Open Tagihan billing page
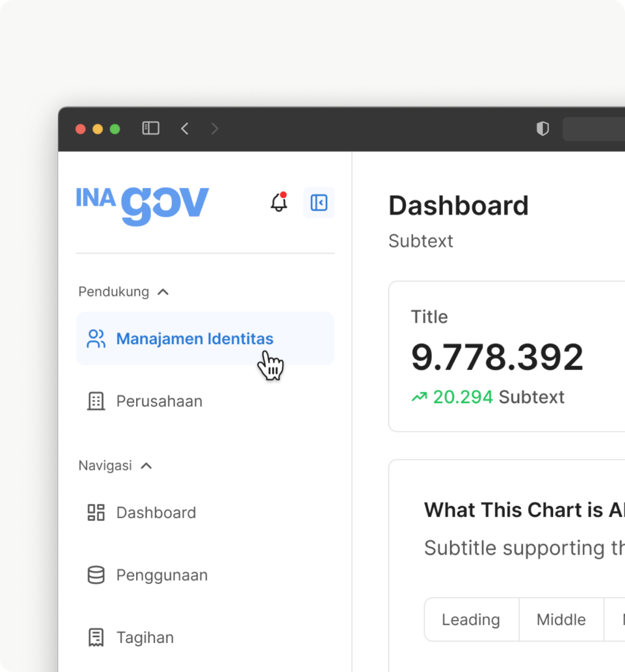625x672 pixels. click(144, 637)
